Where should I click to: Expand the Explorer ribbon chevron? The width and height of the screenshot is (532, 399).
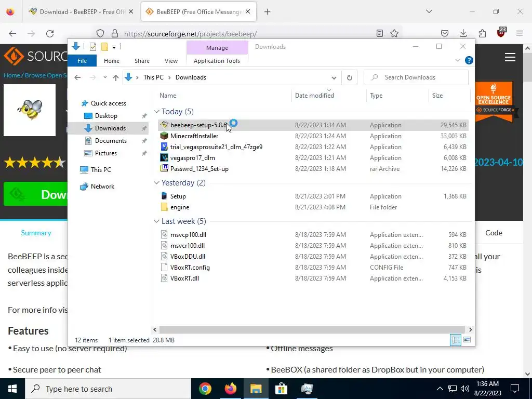[457, 60]
